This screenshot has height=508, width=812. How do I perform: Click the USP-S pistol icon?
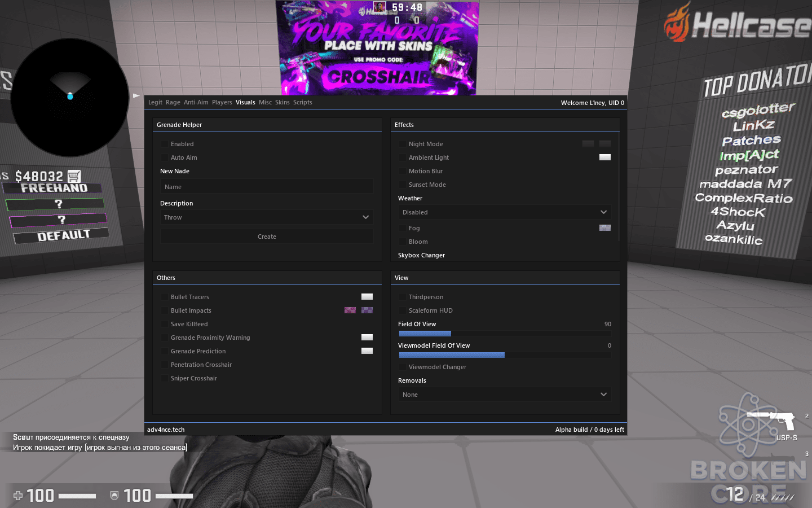tap(771, 421)
